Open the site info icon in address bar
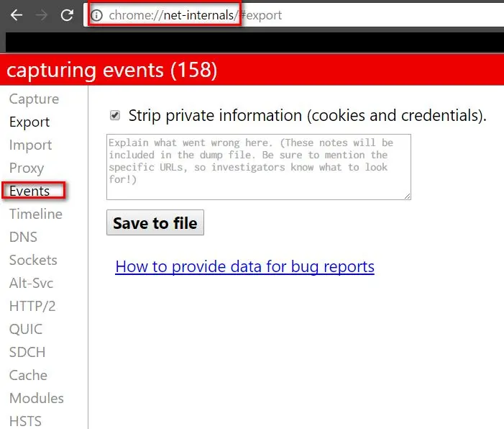Image resolution: width=504 pixels, height=429 pixels. tap(96, 15)
